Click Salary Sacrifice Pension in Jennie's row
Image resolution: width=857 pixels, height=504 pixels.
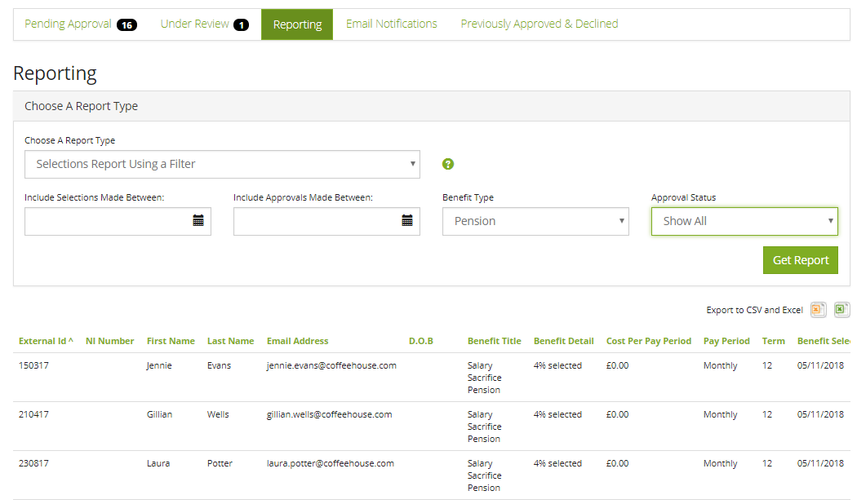tap(484, 378)
